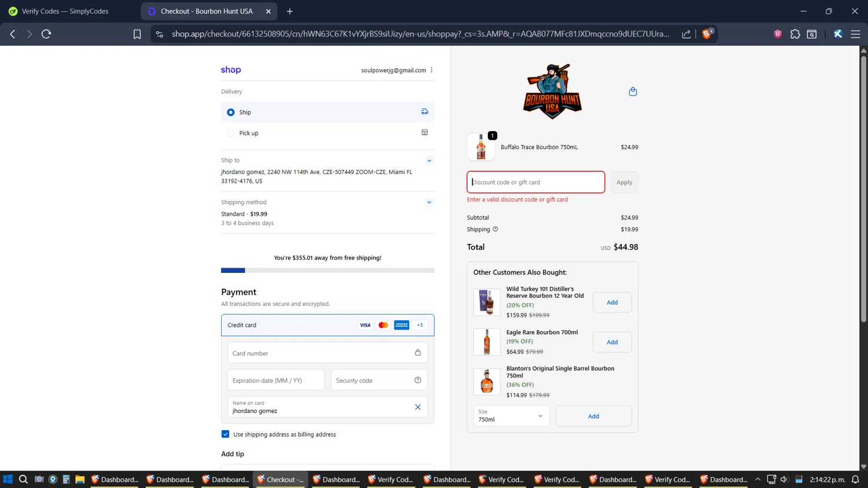The width and height of the screenshot is (868, 488).
Task: Click the store icon in Pick up row
Action: point(425,132)
